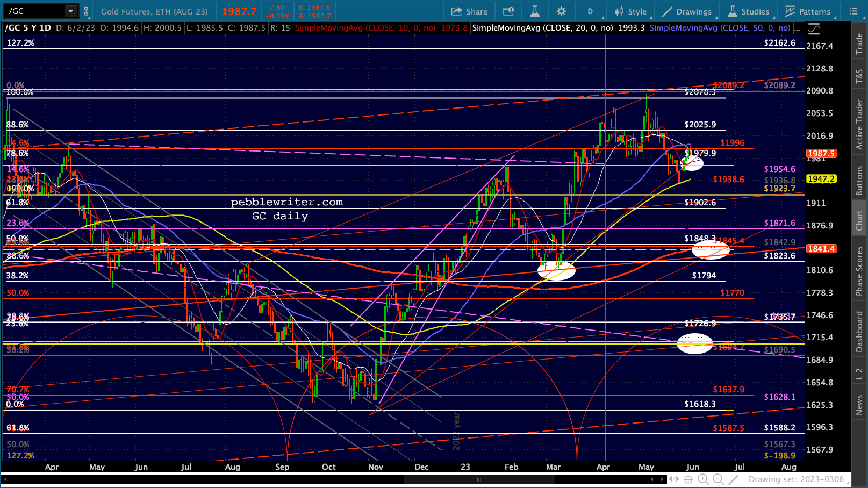Click the $1628.1 magenta level label

[780, 397]
